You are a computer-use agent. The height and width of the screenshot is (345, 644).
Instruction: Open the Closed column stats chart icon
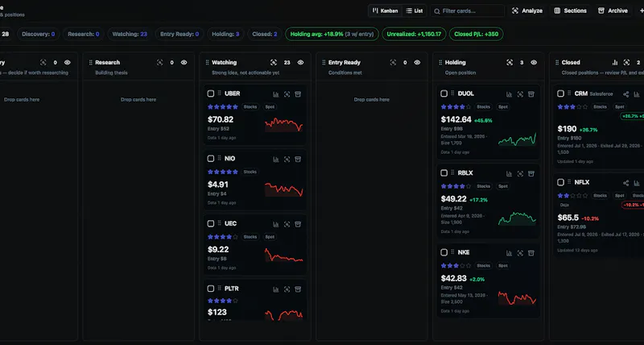point(615,63)
